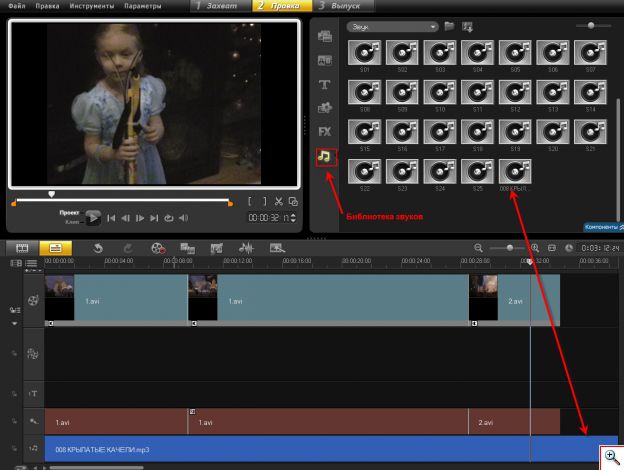Click the magnifier icon in bottom-right corner
Image resolution: width=624 pixels, height=470 pixels.
click(x=612, y=457)
